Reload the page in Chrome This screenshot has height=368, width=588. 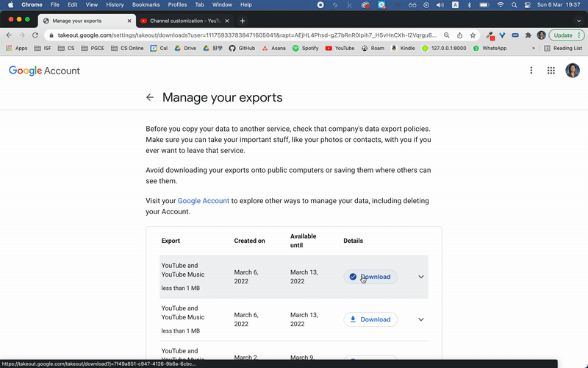tap(36, 35)
